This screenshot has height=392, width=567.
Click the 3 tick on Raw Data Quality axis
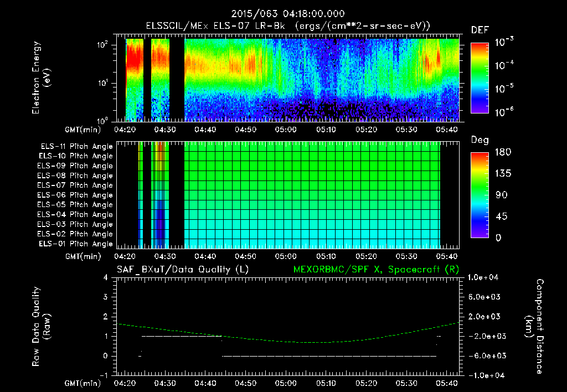[x=106, y=297]
